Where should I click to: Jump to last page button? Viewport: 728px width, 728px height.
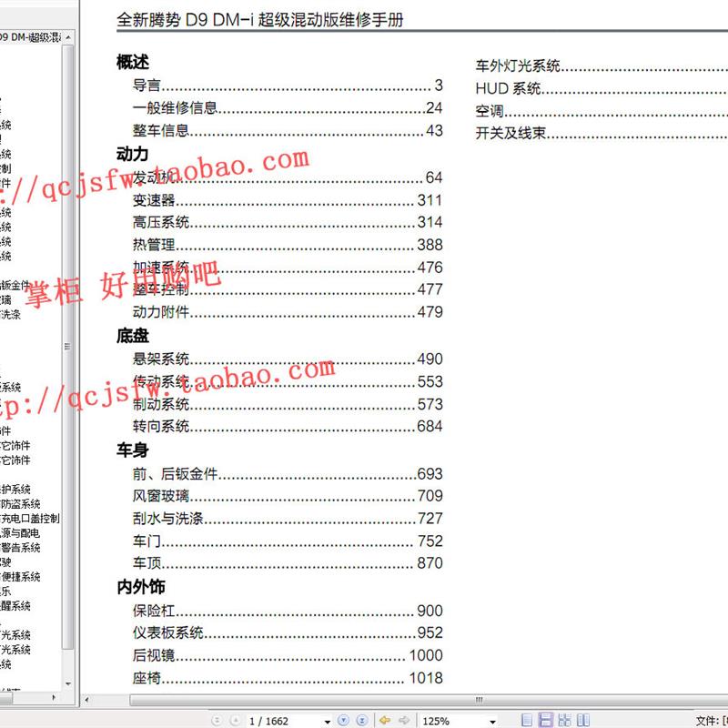(x=362, y=720)
